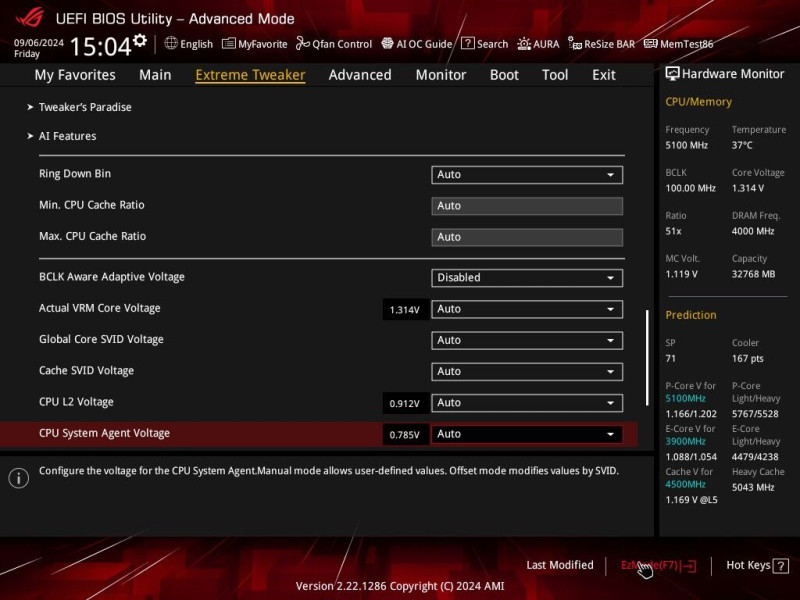Viewport: 800px width, 600px height.
Task: Open Qfan Control fan icon
Action: coord(303,43)
